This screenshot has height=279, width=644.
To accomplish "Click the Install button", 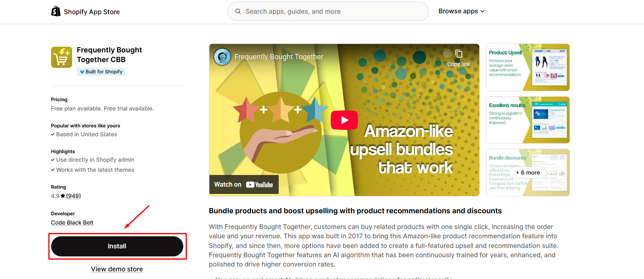I will click(117, 246).
